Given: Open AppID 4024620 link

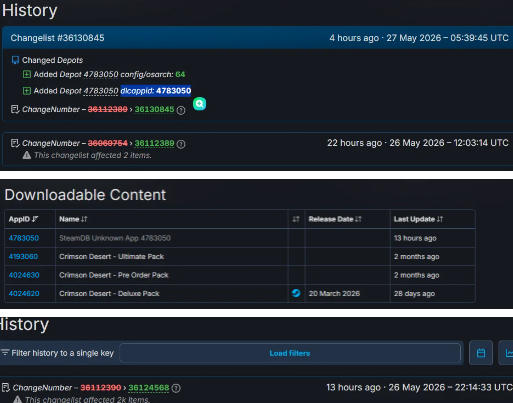Looking at the screenshot, I should click(24, 293).
